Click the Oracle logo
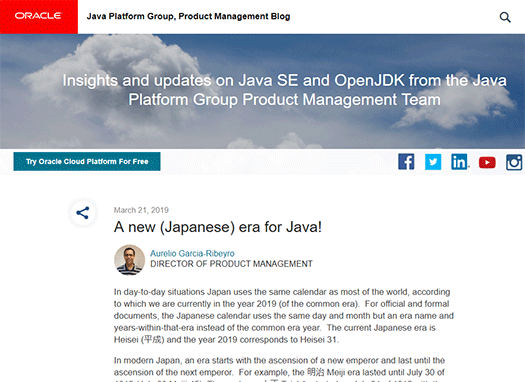The image size is (525, 382). 39,16
